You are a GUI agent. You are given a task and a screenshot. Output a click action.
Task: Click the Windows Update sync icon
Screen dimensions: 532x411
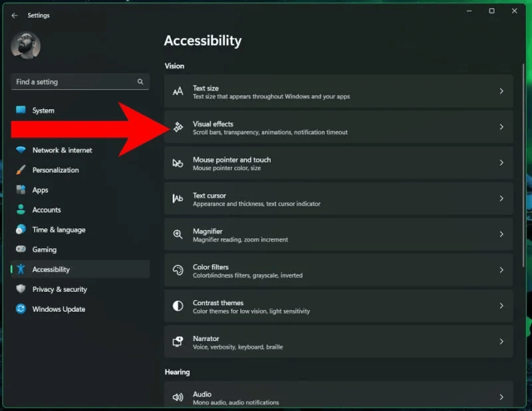tap(21, 309)
